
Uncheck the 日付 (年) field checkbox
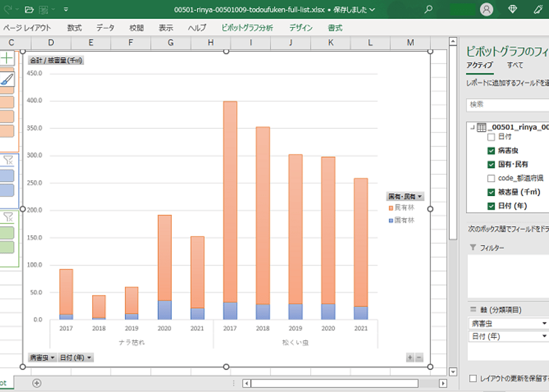491,206
